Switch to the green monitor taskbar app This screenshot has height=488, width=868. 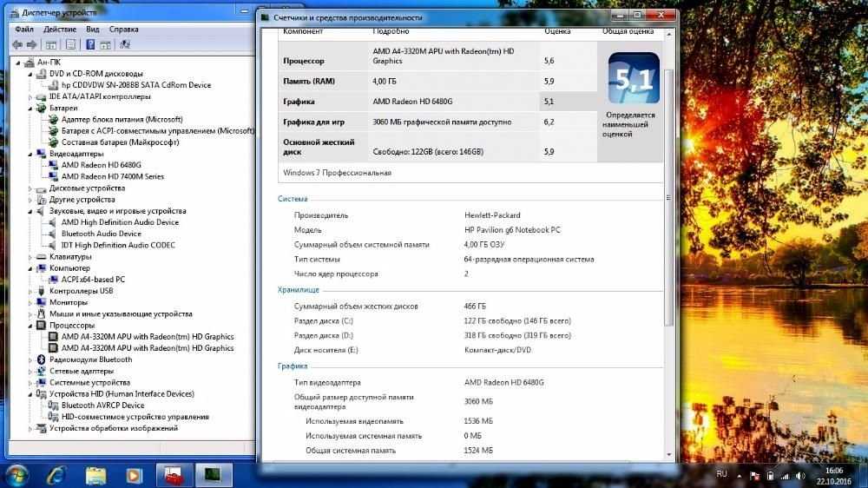pyautogui.click(x=213, y=475)
